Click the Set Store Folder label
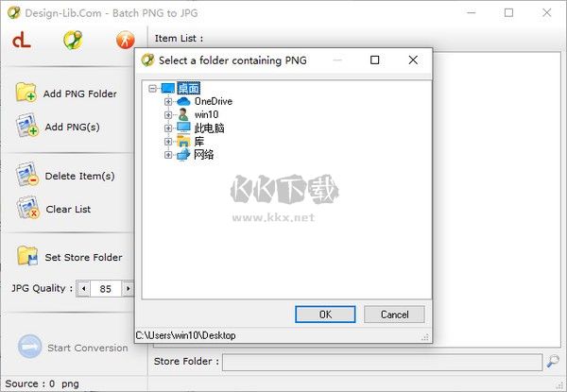The width and height of the screenshot is (567, 392). point(83,257)
